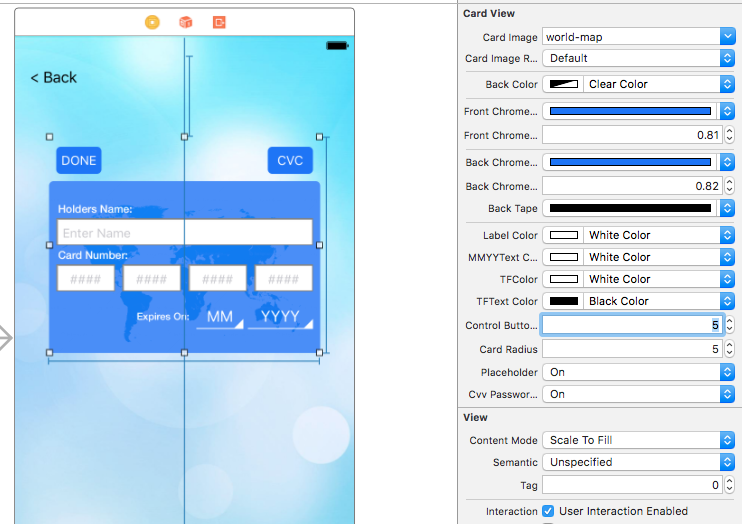The image size is (742, 524).
Task: Select the fourth #### card number field
Action: pos(283,278)
